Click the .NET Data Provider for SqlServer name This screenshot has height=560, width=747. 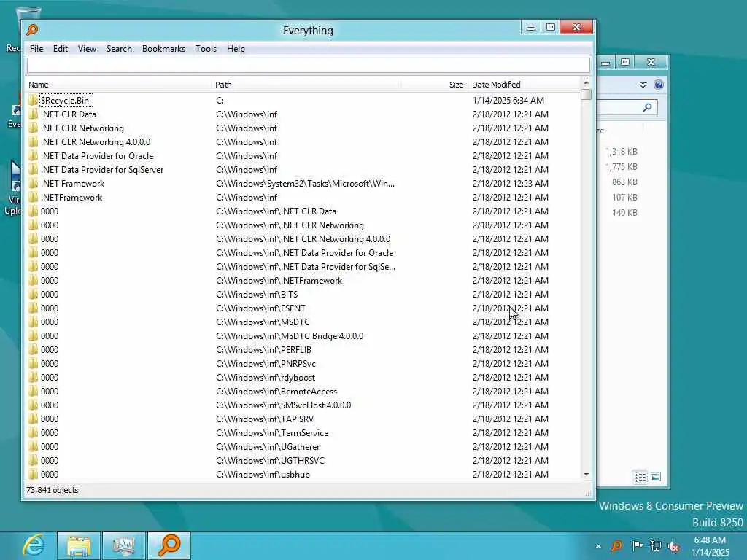[102, 169]
